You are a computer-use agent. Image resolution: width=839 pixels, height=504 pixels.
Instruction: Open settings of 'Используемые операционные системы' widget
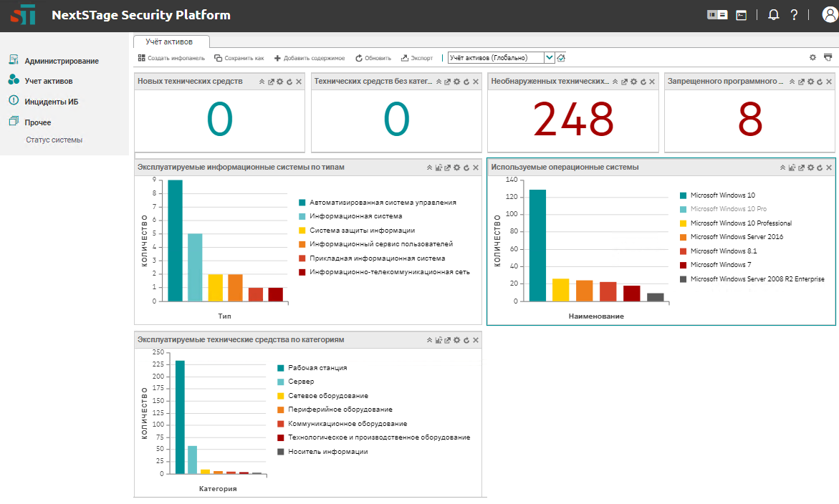tap(810, 168)
